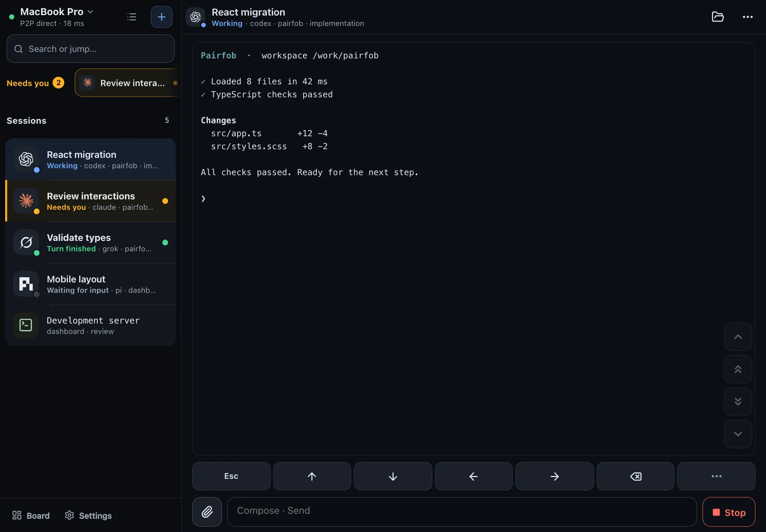The width and height of the screenshot is (766, 532).
Task: Click the green status dot on Validate types
Action: 165,243
